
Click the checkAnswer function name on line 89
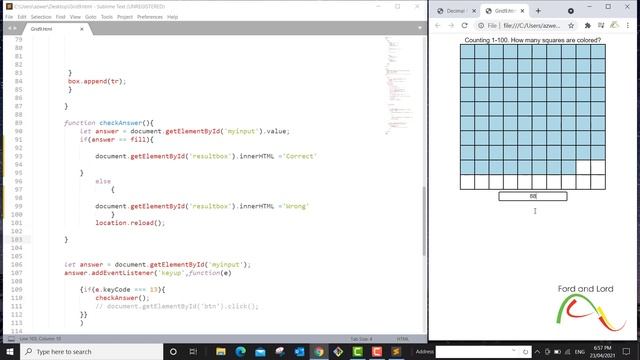point(120,123)
